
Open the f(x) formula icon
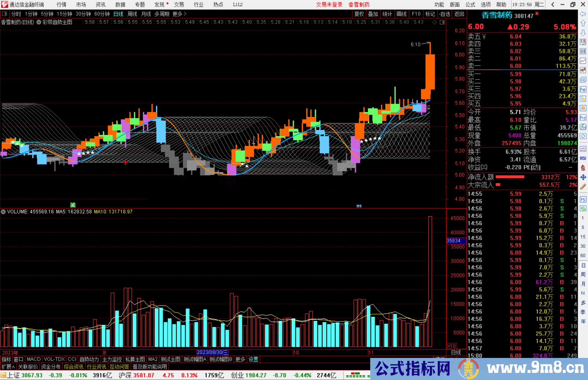point(583,127)
